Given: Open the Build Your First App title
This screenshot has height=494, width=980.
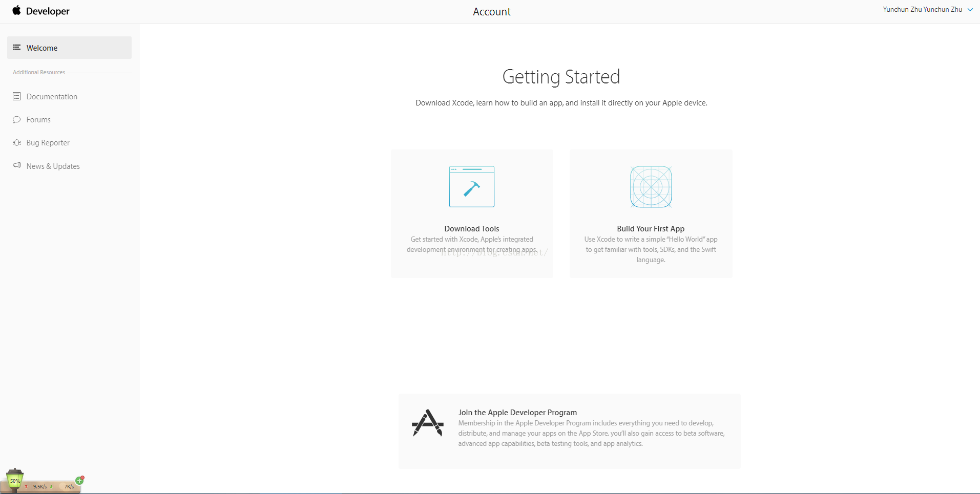Looking at the screenshot, I should (x=651, y=229).
